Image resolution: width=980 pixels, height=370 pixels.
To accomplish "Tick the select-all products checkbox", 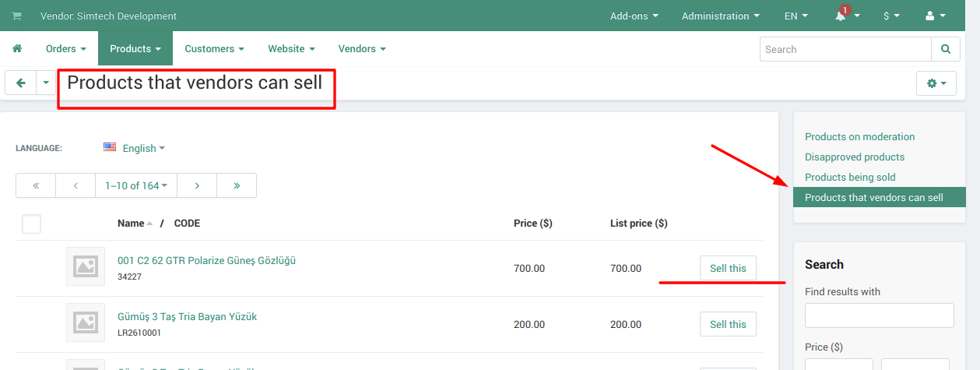I will coord(31,224).
